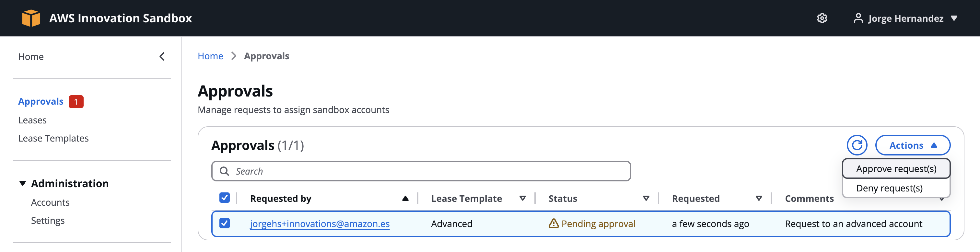This screenshot has height=252, width=980.
Task: Click 'Manage requests to assign sandbox accounts' description
Action: tap(293, 110)
